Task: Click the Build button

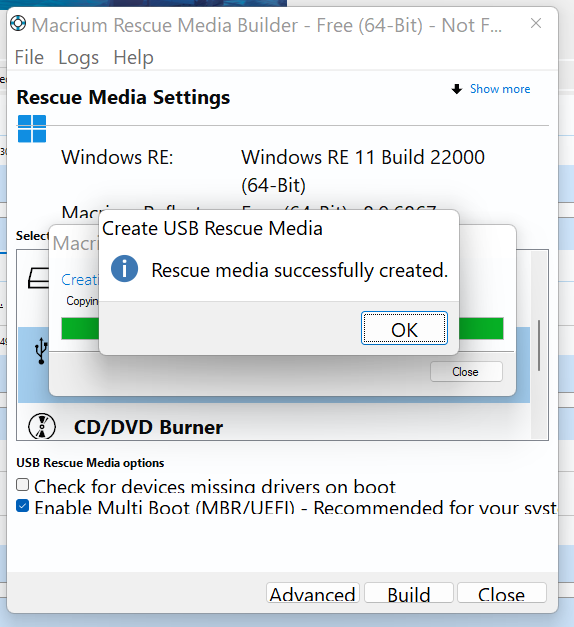Action: 409,593
